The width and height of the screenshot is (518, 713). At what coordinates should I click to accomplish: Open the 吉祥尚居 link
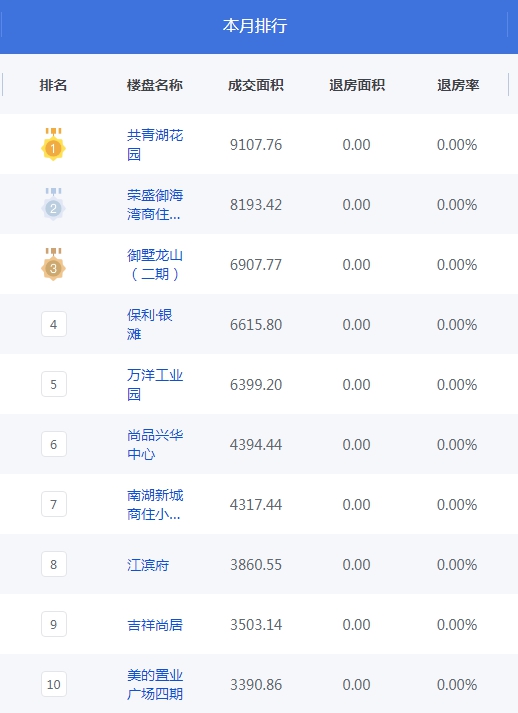tap(155, 625)
